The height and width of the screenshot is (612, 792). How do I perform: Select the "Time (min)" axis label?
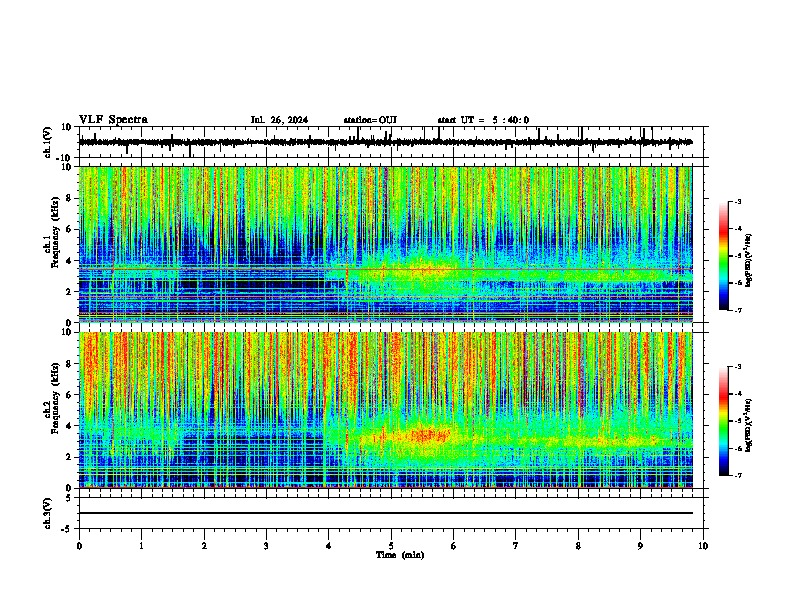click(x=400, y=555)
